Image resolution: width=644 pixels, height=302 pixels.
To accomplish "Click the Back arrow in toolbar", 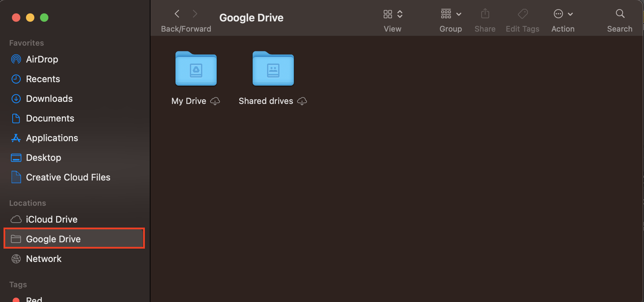I will [177, 14].
